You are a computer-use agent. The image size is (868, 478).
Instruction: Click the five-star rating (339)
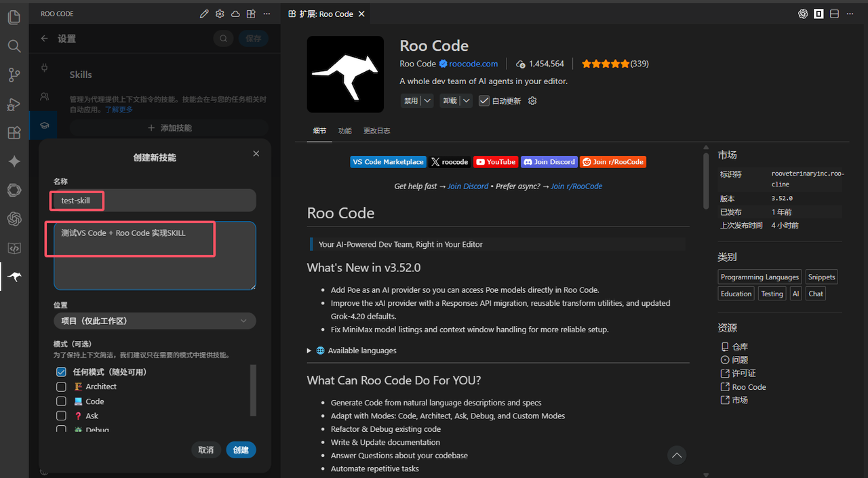[615, 64]
